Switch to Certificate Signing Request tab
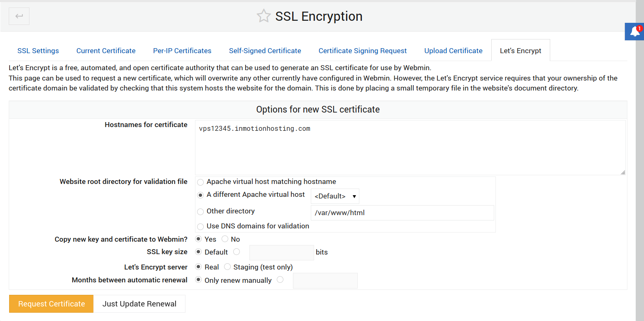 pyautogui.click(x=363, y=51)
